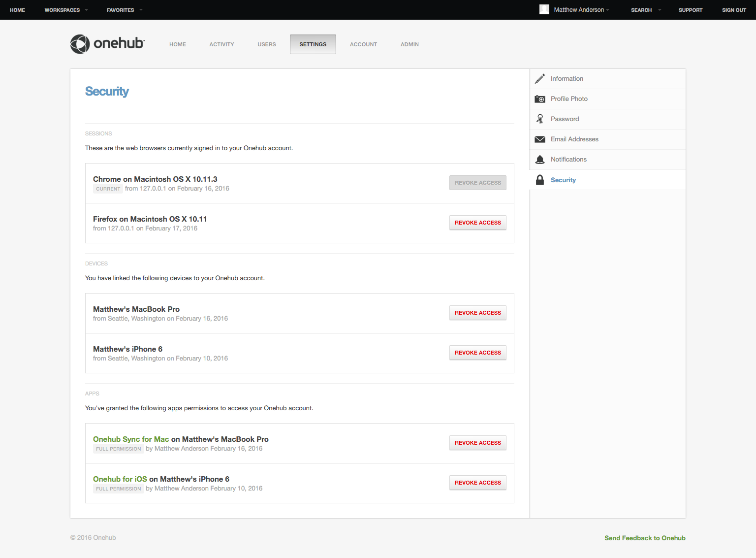This screenshot has height=558, width=756.
Task: Switch to the Admin tab
Action: pyautogui.click(x=409, y=44)
